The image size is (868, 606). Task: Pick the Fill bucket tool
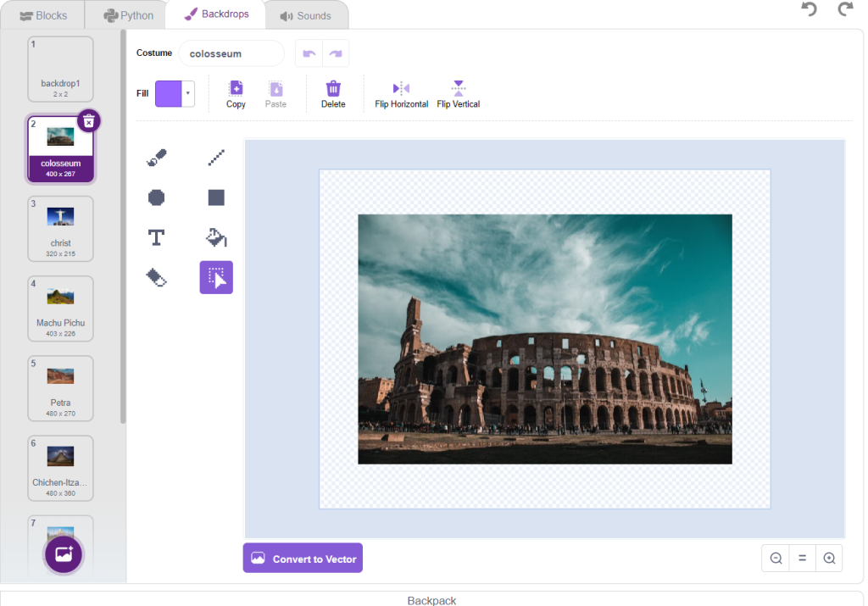click(x=216, y=237)
